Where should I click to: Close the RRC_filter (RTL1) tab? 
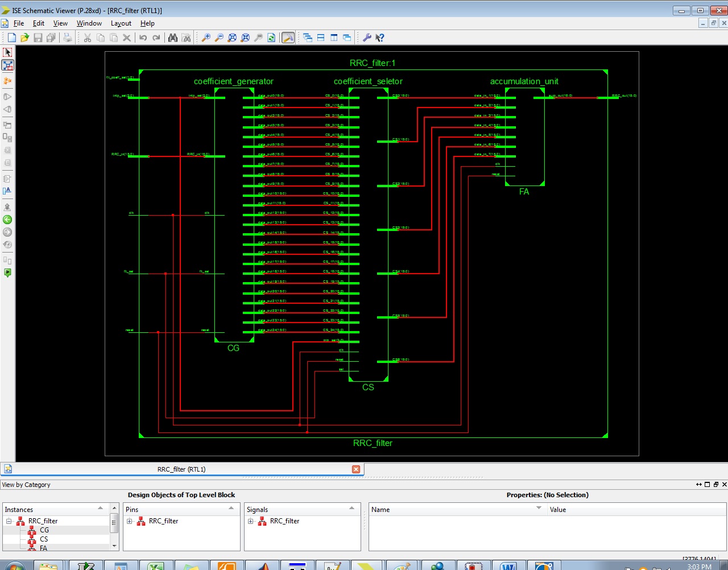[356, 469]
